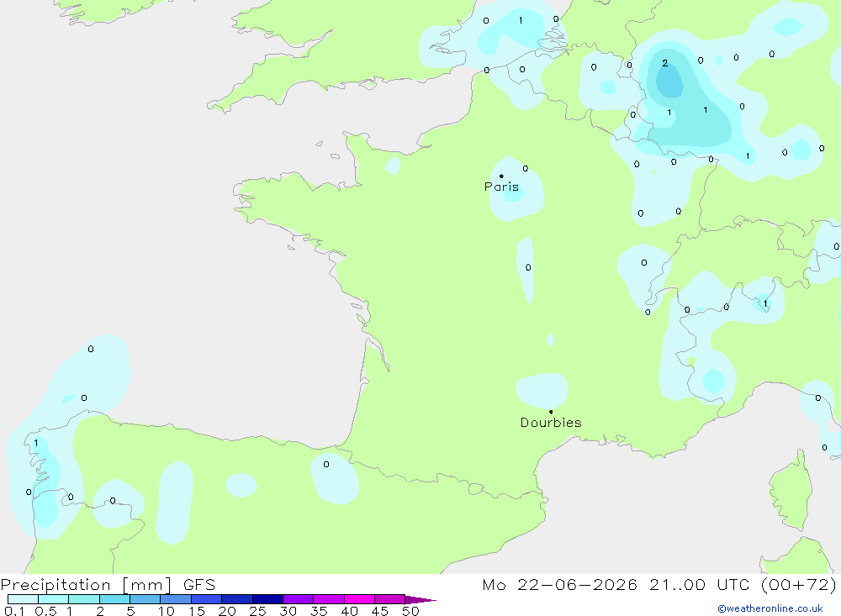
Task: Click the legend label 0.5
Action: click(x=45, y=611)
